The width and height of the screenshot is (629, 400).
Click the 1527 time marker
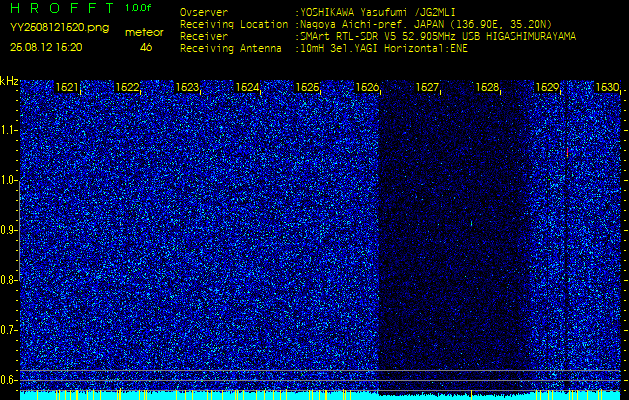427,87
